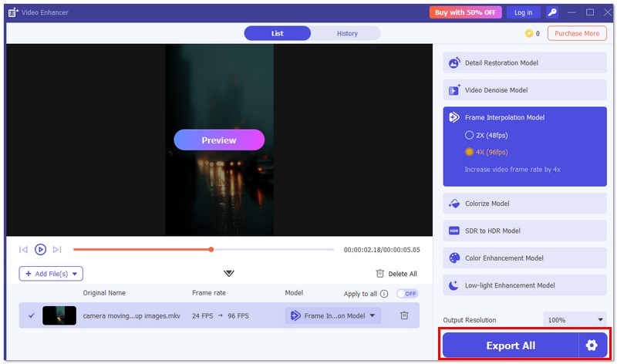This screenshot has height=364, width=617.
Task: Select the 2X (48fps) radio option
Action: tap(469, 136)
